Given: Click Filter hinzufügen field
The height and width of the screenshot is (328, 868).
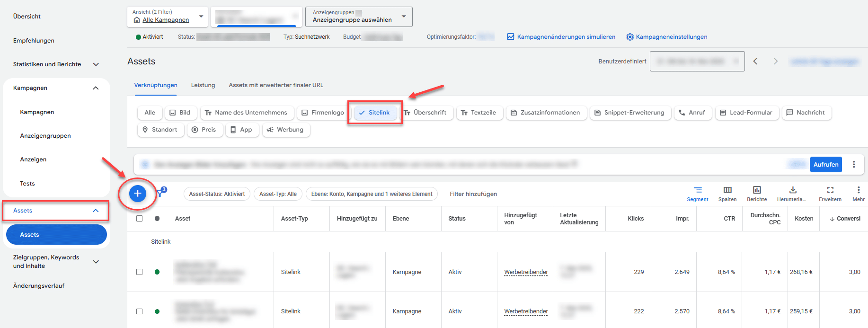Looking at the screenshot, I should click(473, 194).
